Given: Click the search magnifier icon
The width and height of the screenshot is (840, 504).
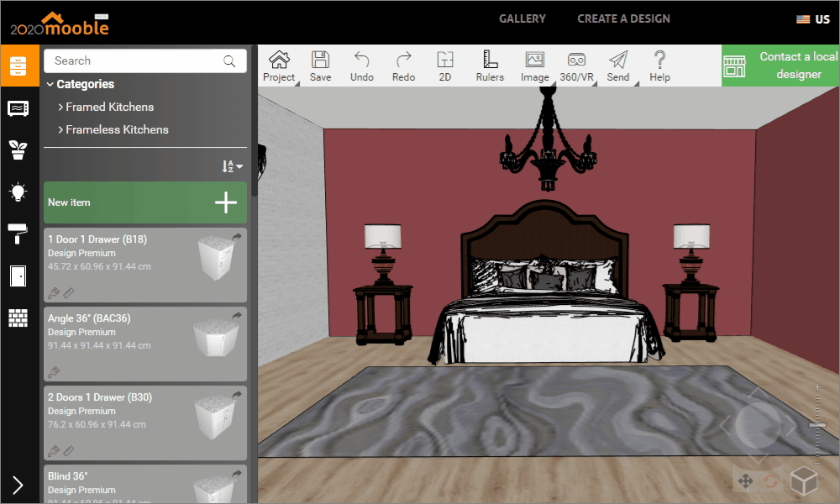Looking at the screenshot, I should click(x=229, y=61).
